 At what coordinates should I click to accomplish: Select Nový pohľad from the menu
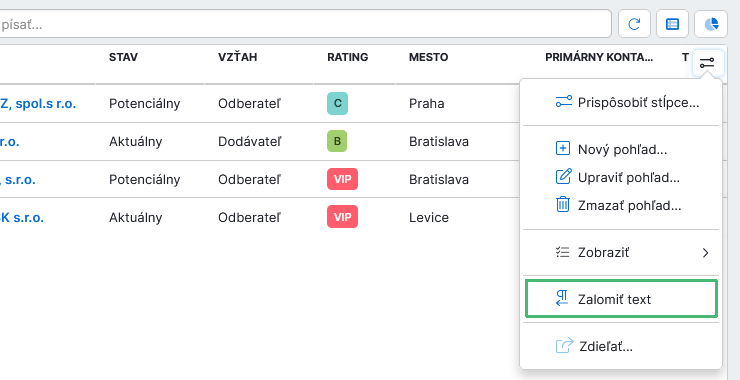pyautogui.click(x=621, y=149)
